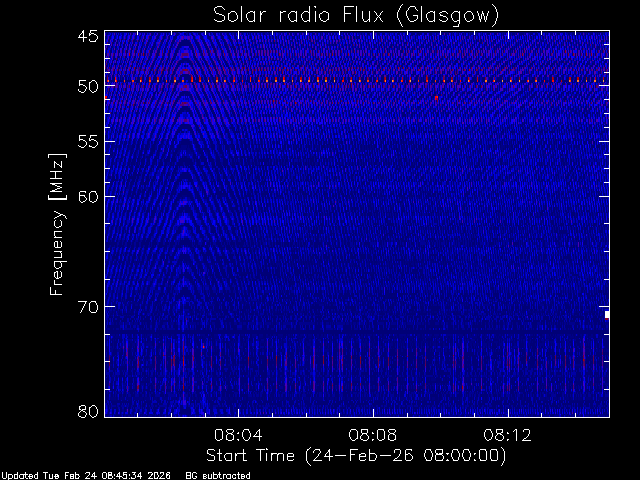
Task: Click the 08:12 time tick label
Action: [x=508, y=435]
